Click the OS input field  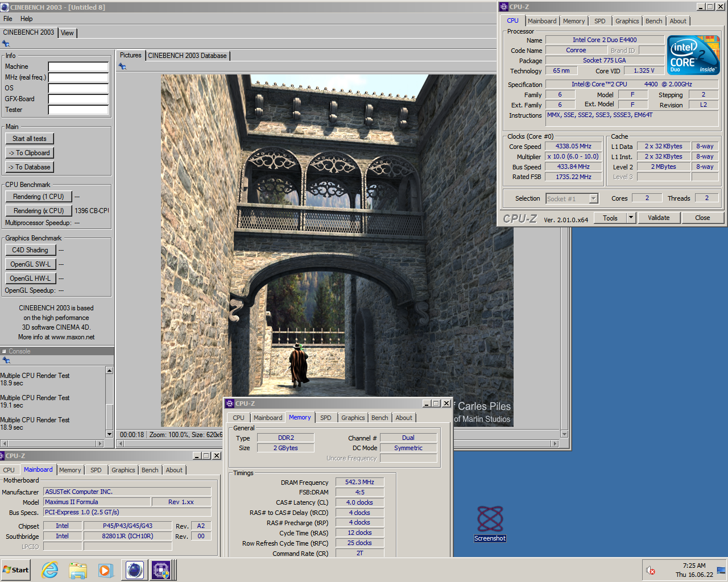78,88
